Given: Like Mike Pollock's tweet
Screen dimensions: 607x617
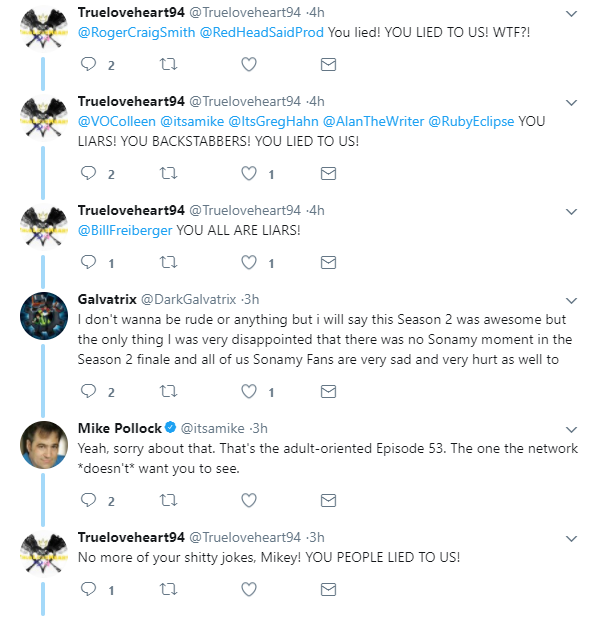Looking at the screenshot, I should pos(249,500).
